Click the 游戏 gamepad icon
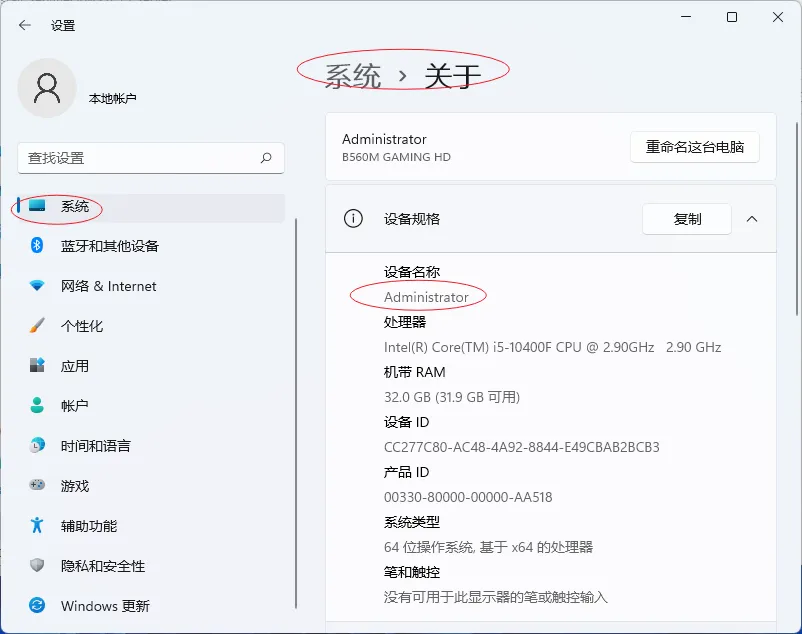This screenshot has width=802, height=634. pos(37,485)
